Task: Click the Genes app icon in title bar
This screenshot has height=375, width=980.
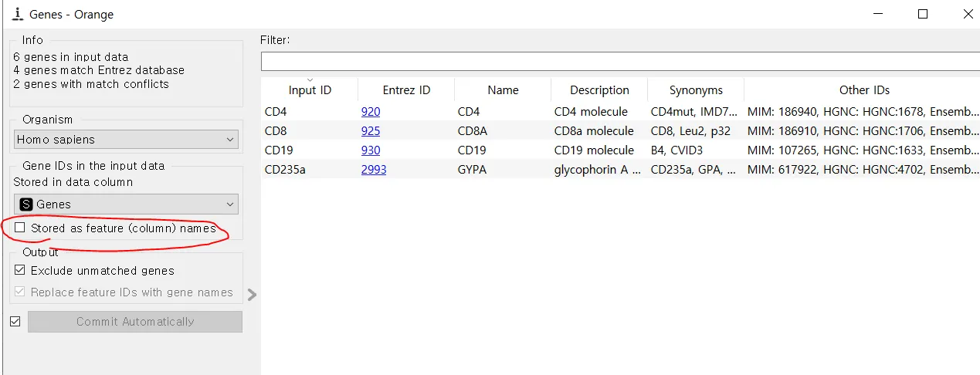Action: point(18,14)
